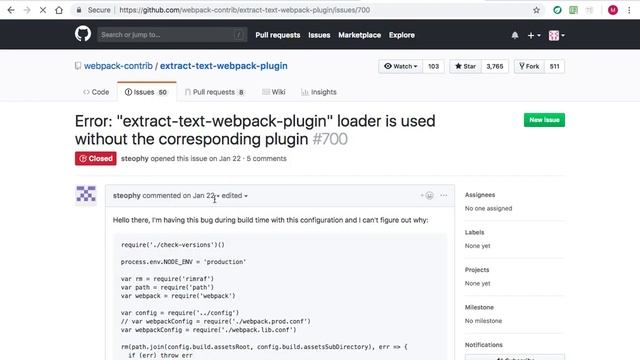Click the Jan 22 comment timestamp
Viewport: 640px width, 360px height.
204,196
